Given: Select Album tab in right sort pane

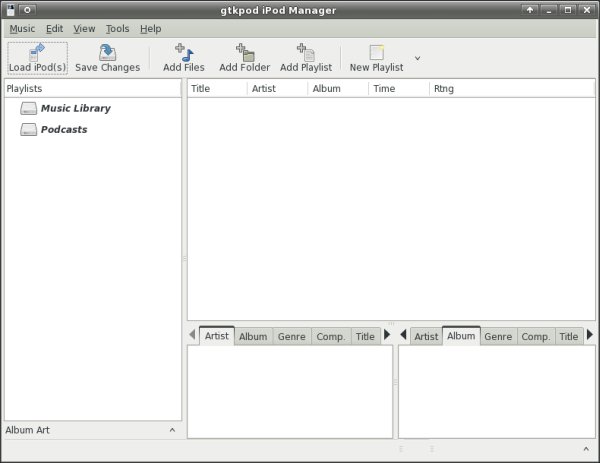Looking at the screenshot, I should (x=461, y=336).
